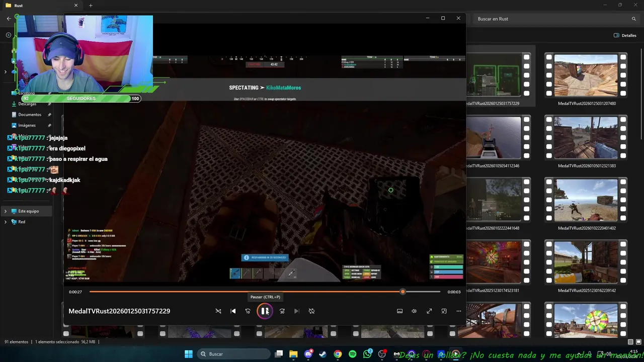Click file name MedalTVRust20251230162239142 label

tap(587, 291)
